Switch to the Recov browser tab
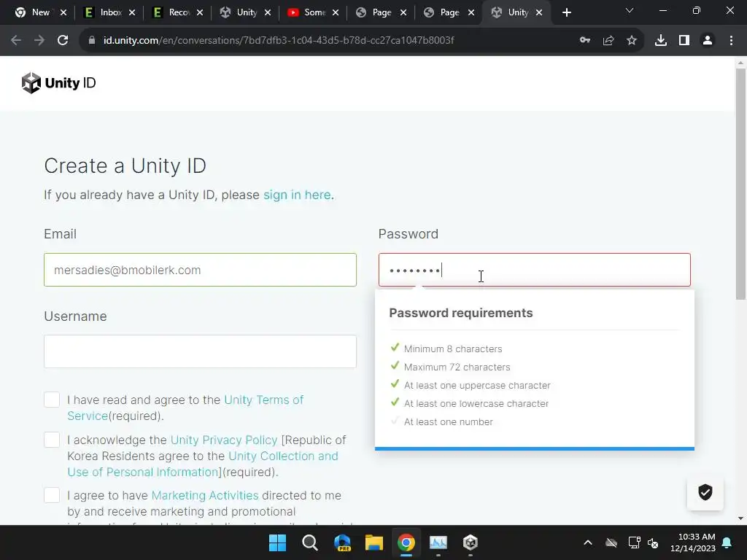 178,12
